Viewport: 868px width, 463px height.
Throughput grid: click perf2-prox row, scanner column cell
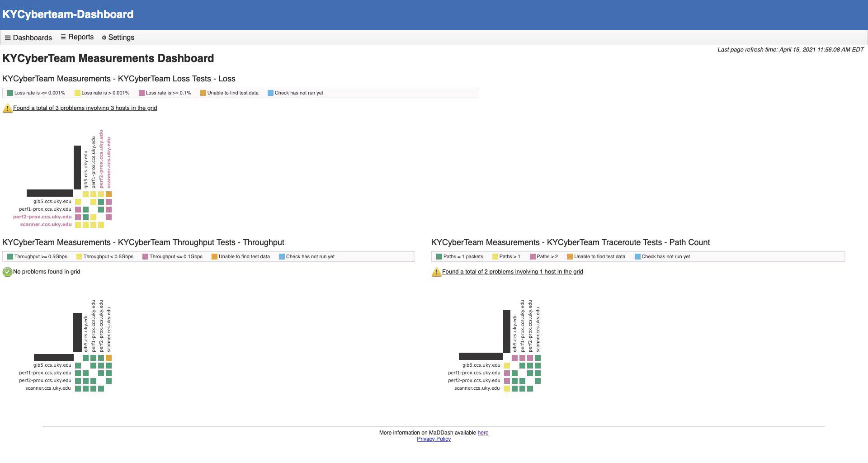[x=108, y=381]
